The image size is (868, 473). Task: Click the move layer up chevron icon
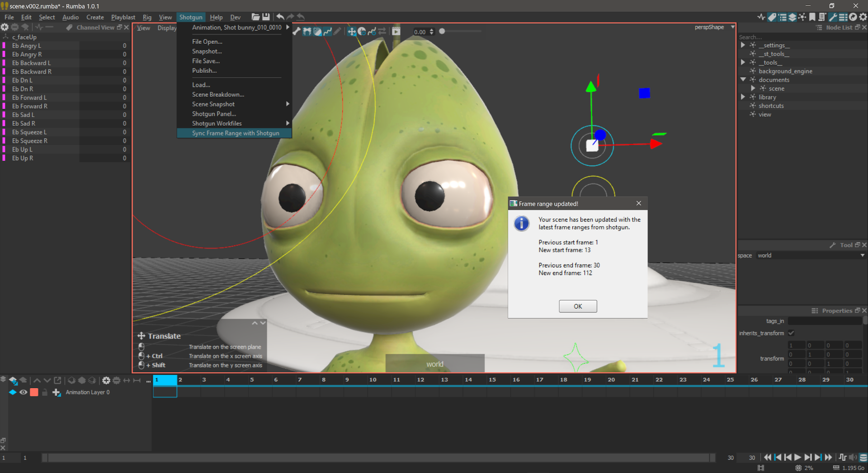tap(37, 380)
